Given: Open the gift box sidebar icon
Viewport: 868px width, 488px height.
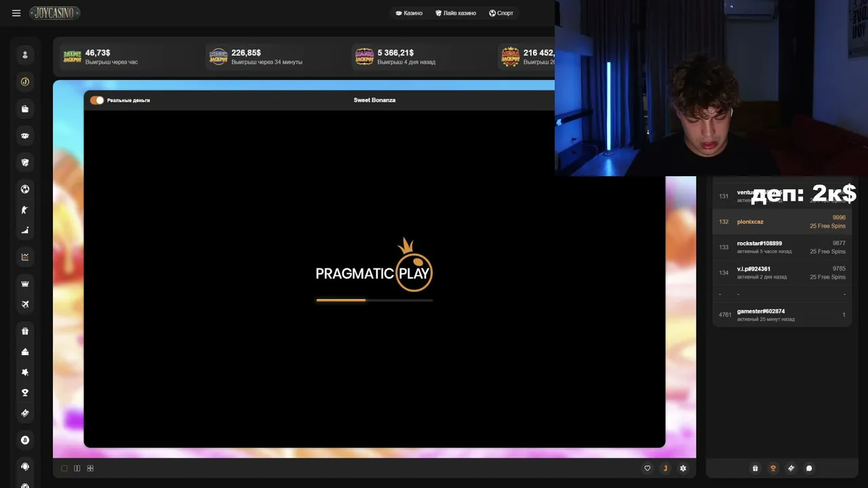Looking at the screenshot, I should pos(25,331).
